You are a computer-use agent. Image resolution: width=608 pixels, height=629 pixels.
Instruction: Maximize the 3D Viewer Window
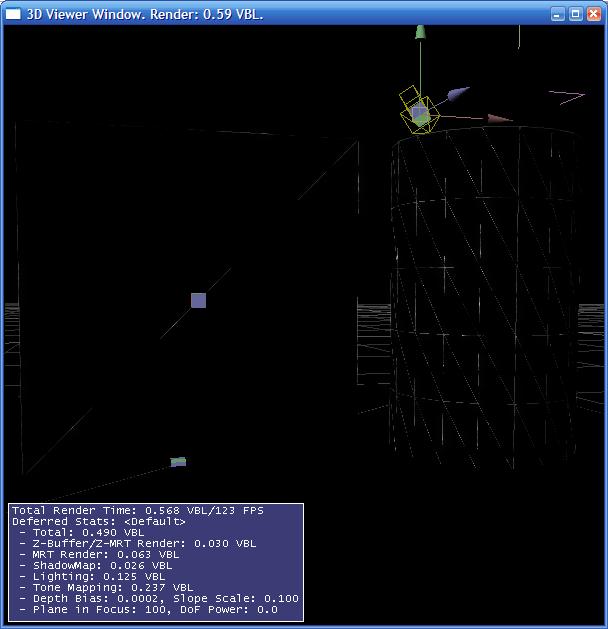(576, 14)
